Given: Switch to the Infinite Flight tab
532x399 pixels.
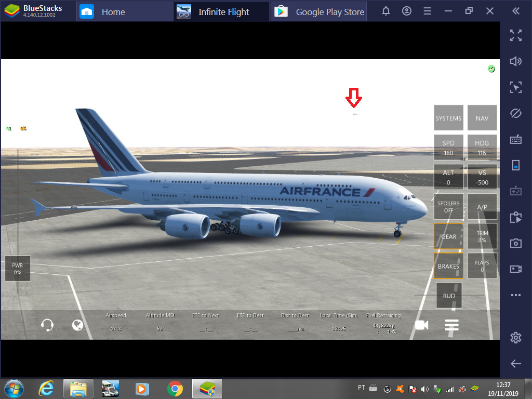Looking at the screenshot, I should tap(221, 12).
